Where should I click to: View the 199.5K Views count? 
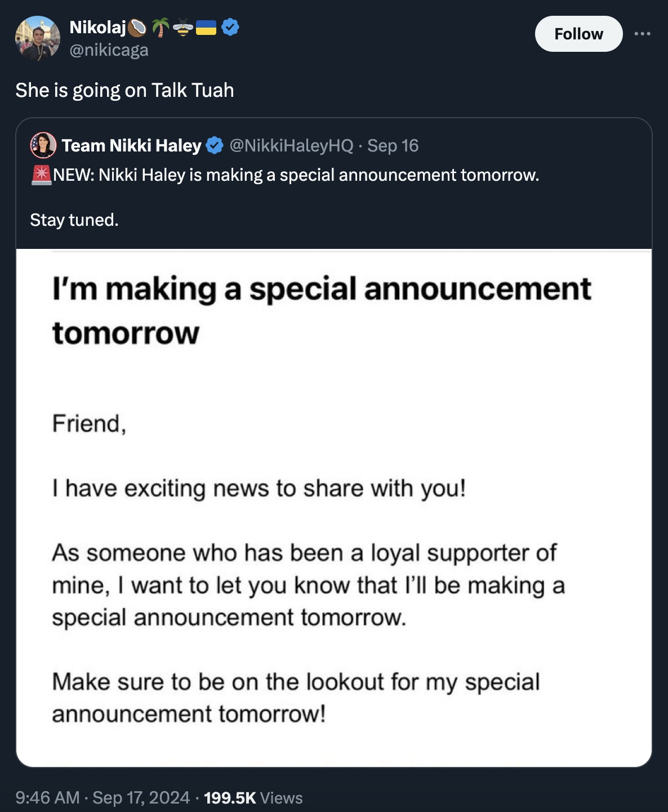coord(253,797)
